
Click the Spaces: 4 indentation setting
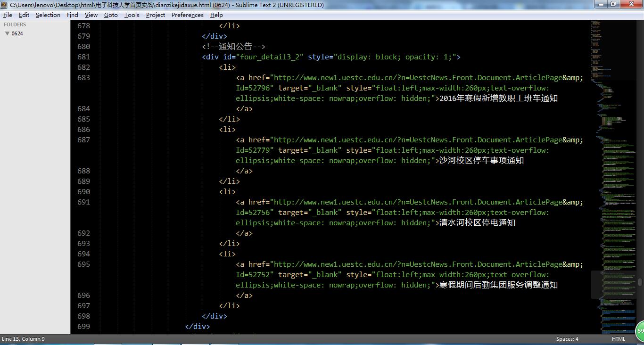click(x=567, y=339)
